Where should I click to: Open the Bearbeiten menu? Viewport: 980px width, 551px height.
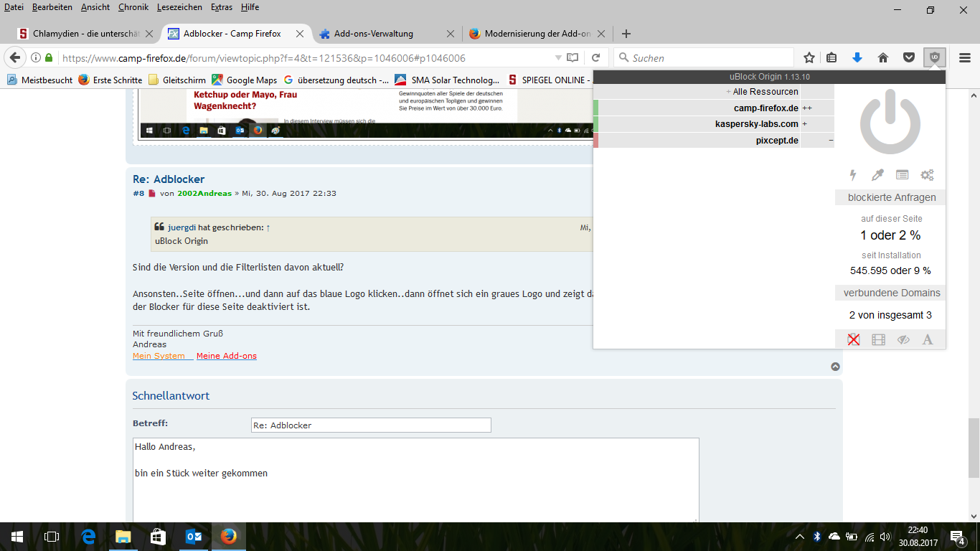[52, 7]
